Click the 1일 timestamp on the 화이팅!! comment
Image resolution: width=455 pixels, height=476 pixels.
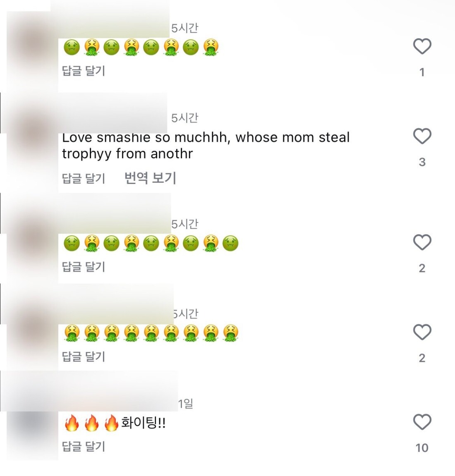click(185, 404)
